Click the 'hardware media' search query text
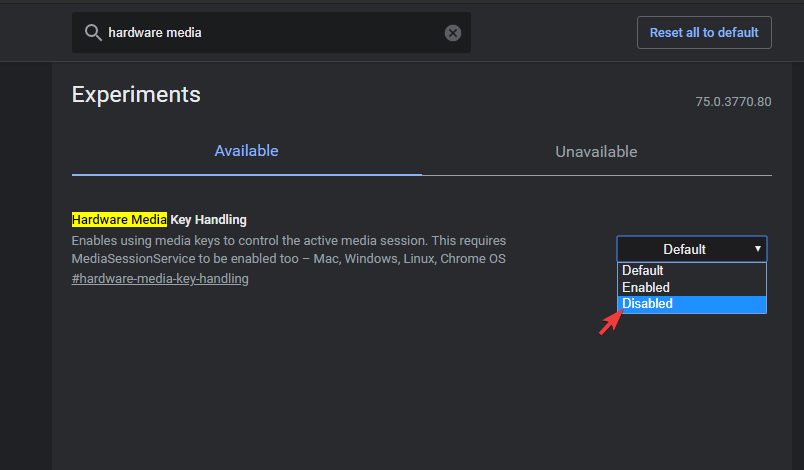804x470 pixels. coord(155,33)
